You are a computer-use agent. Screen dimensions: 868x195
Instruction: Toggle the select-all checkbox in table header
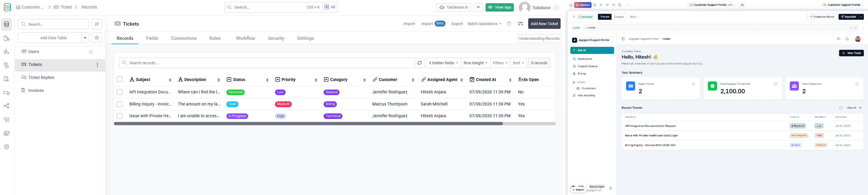[120, 79]
